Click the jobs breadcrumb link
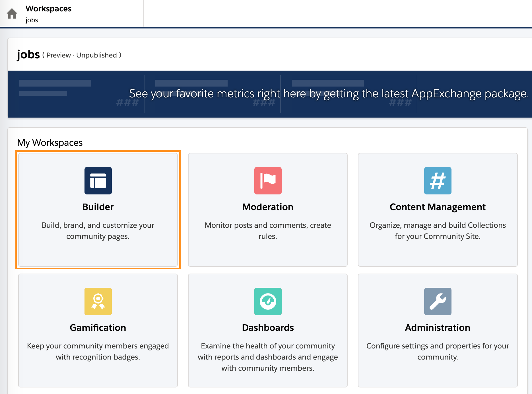The image size is (532, 394). click(x=31, y=20)
